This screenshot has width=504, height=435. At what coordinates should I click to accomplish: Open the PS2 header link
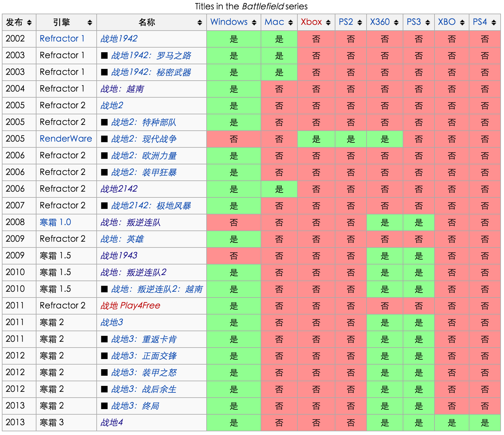coord(346,22)
